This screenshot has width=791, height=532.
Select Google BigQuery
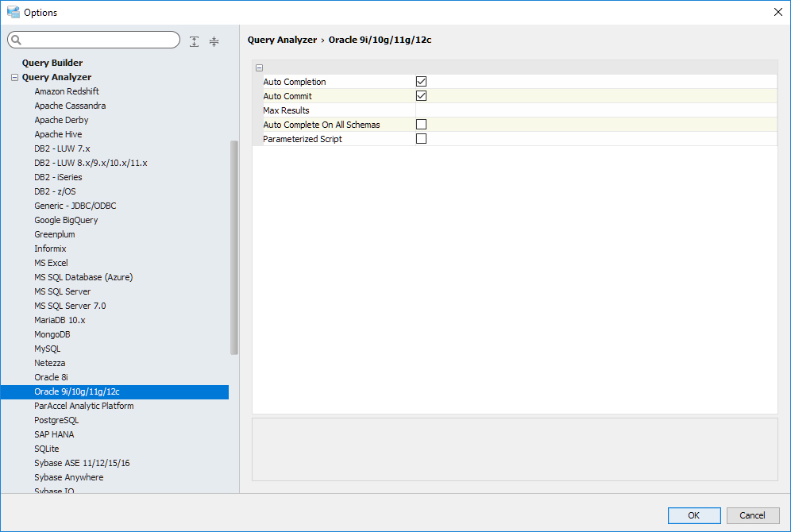click(66, 220)
